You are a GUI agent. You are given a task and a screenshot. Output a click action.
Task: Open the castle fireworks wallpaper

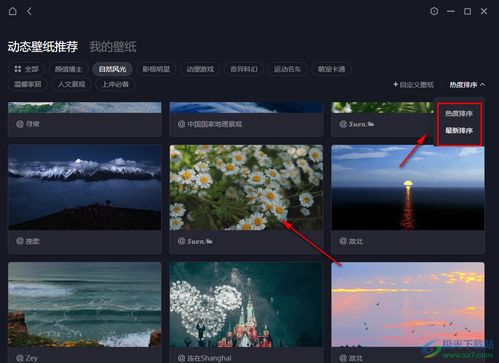tap(246, 305)
